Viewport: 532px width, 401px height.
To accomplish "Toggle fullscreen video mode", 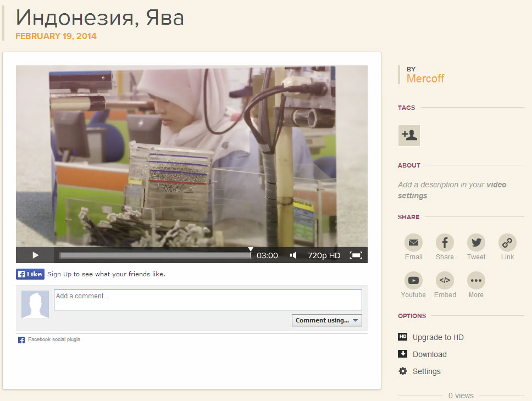I will tap(356, 255).
